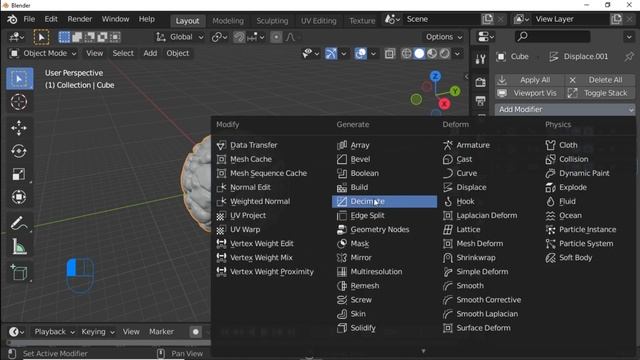640x360 pixels.
Task: Toggle proportional editing
Action: tap(276, 37)
